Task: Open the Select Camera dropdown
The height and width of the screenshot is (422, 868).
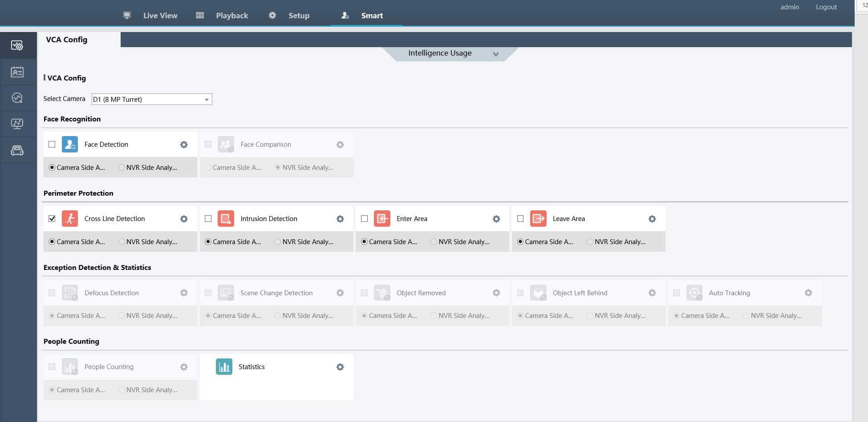Action: tap(152, 99)
